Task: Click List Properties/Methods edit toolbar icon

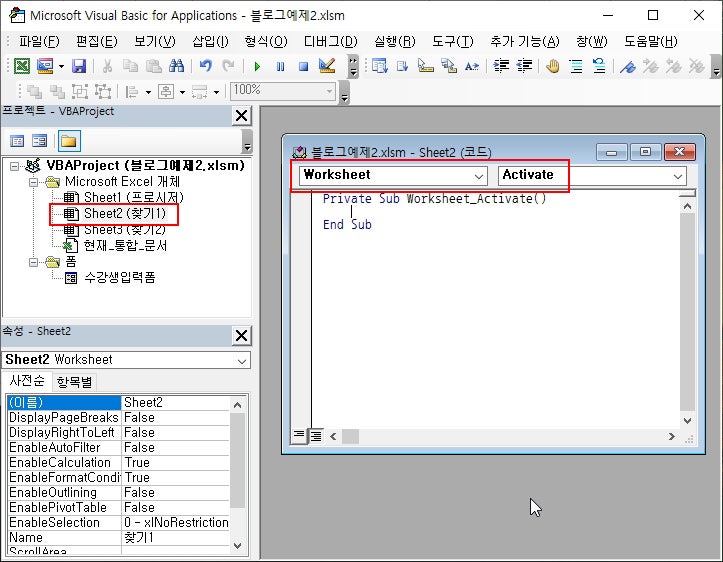Action: coord(379,66)
